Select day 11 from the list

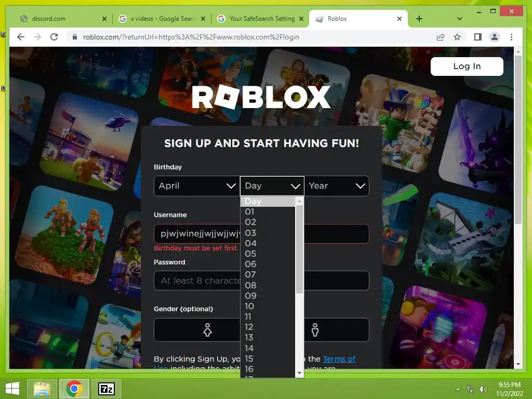click(x=268, y=317)
